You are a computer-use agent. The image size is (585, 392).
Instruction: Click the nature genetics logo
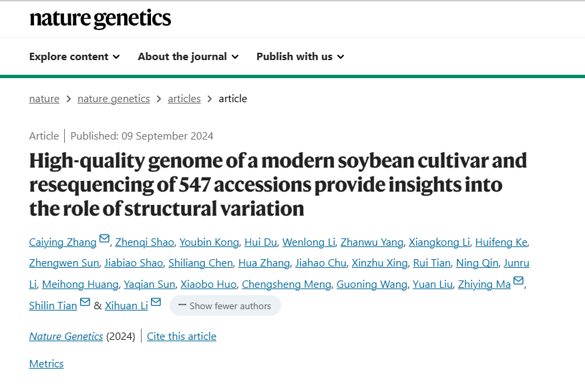pos(100,19)
